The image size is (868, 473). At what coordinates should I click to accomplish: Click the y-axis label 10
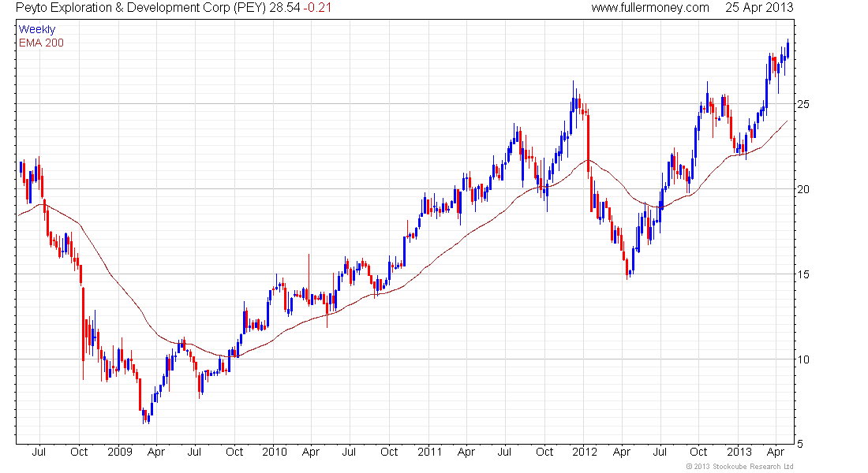coord(803,359)
